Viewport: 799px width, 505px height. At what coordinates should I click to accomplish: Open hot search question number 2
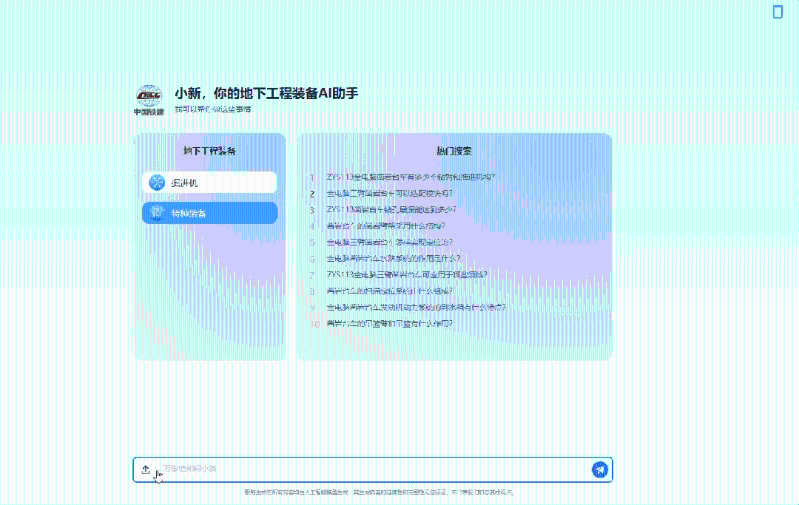(x=389, y=194)
